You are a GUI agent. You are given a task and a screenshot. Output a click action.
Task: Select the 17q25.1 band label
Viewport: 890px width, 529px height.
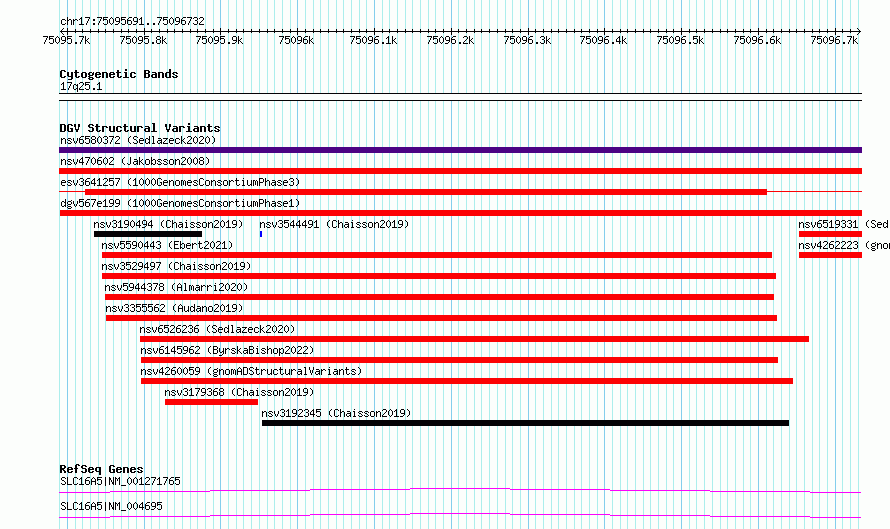click(81, 86)
